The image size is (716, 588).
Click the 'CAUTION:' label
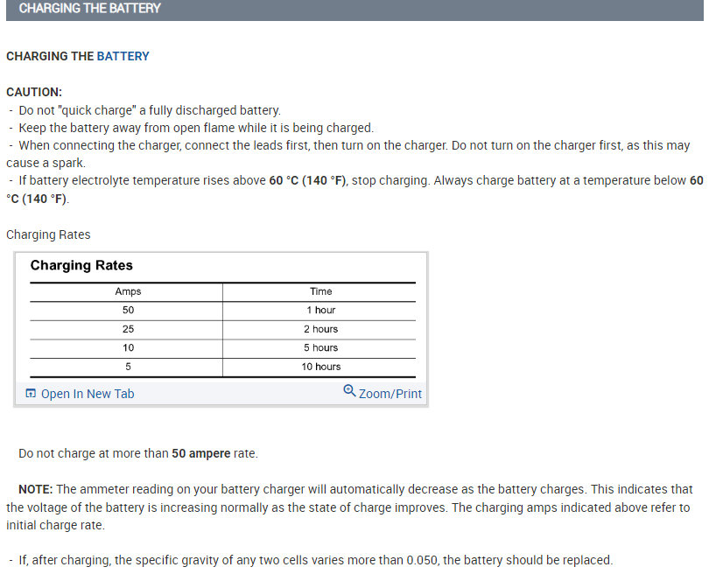[34, 92]
